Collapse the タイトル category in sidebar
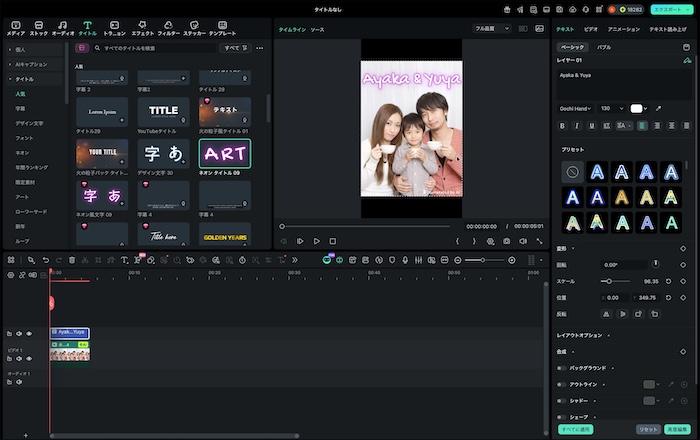 point(10,79)
